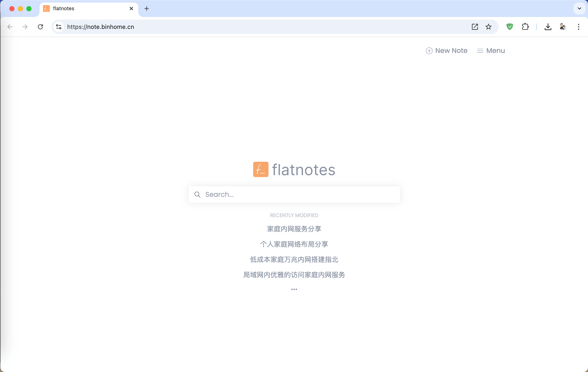Open the green shield extension icon
Image resolution: width=588 pixels, height=372 pixels.
coord(510,27)
